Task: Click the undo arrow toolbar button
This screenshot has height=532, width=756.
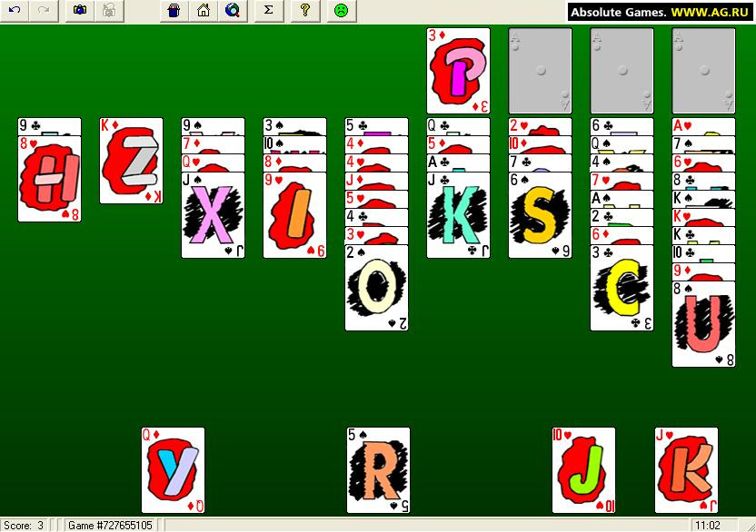Action: (x=15, y=11)
